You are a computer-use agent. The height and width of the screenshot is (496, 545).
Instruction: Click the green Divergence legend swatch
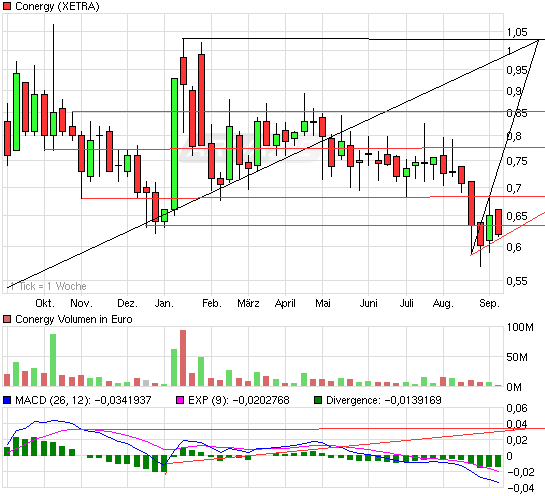tap(318, 400)
